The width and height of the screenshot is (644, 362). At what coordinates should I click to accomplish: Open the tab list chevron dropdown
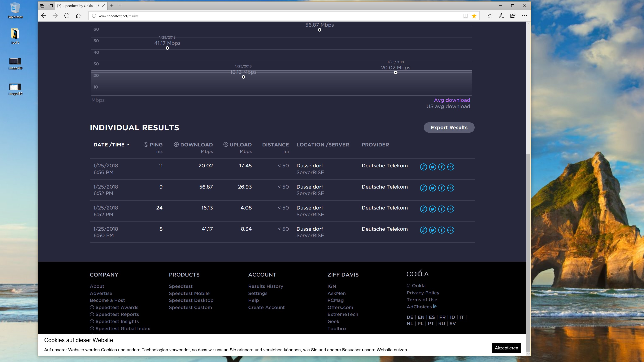(120, 5)
